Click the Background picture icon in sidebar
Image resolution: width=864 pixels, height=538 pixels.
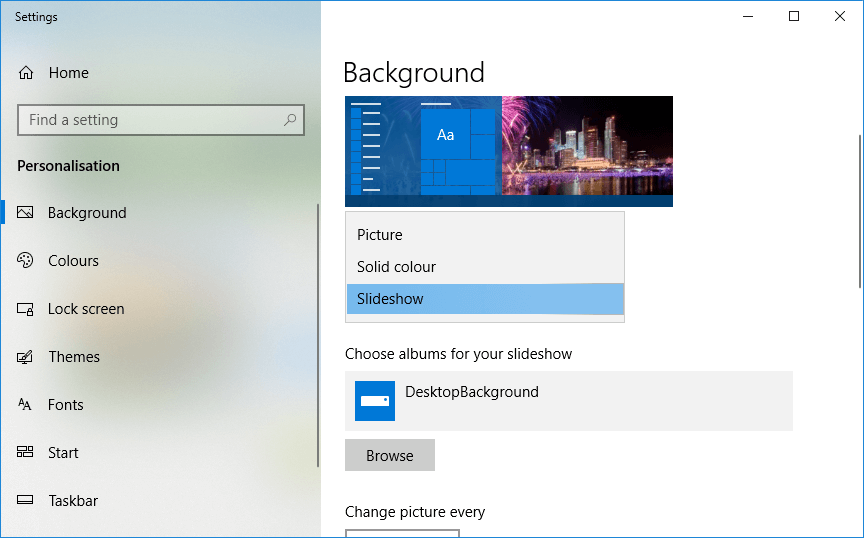(26, 213)
